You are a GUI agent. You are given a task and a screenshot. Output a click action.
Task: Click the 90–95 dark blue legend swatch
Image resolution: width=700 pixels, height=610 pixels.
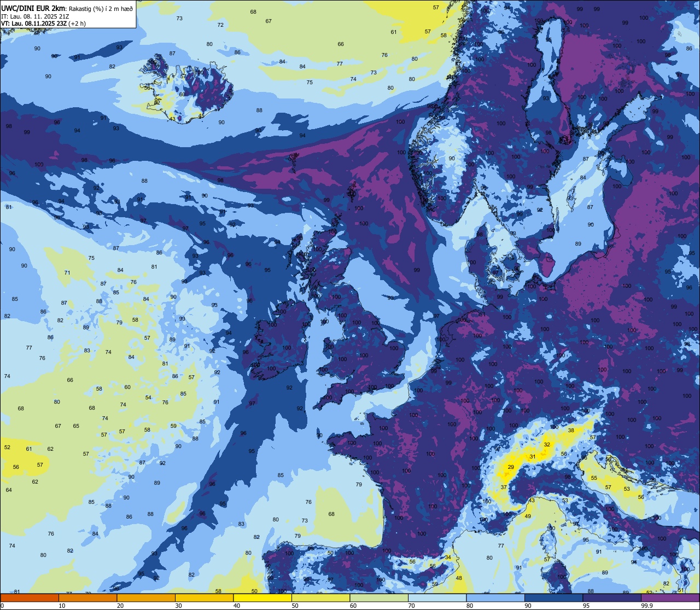[553, 597]
